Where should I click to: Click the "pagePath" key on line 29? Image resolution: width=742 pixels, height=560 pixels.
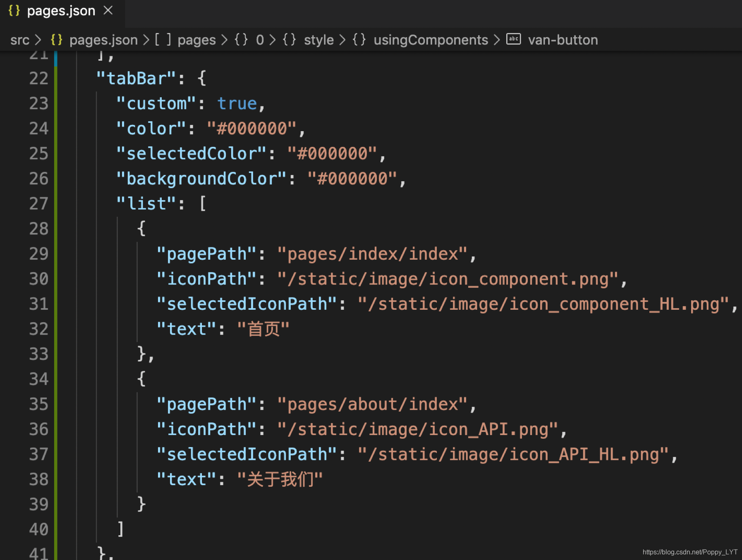[x=207, y=254]
